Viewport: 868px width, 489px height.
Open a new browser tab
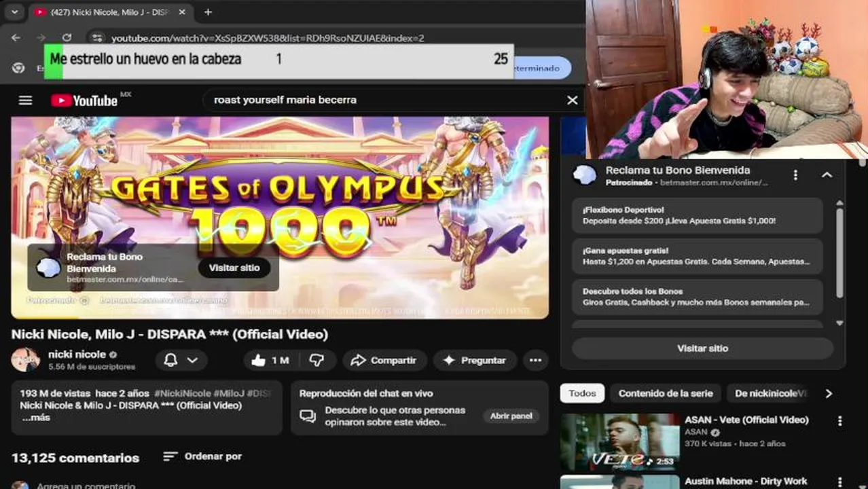(208, 12)
